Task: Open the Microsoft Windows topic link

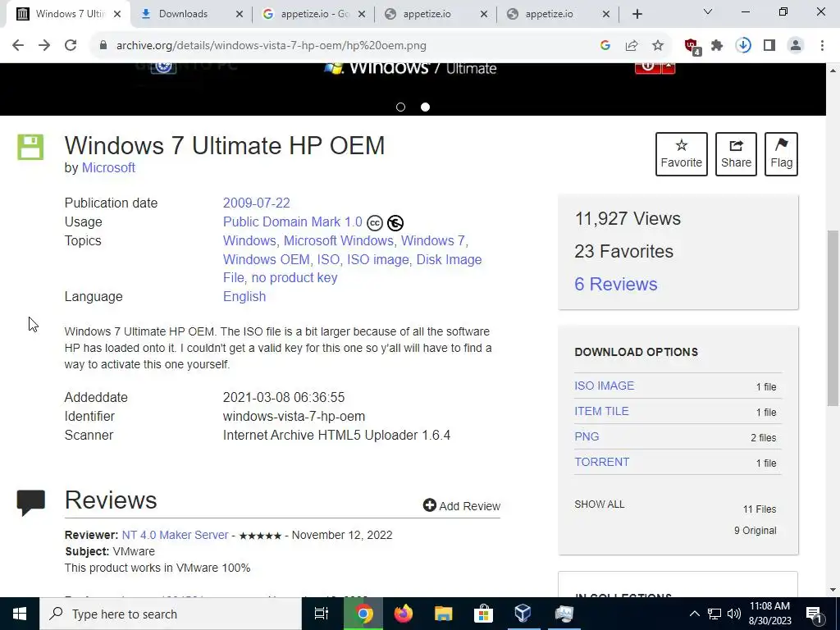Action: pos(339,240)
